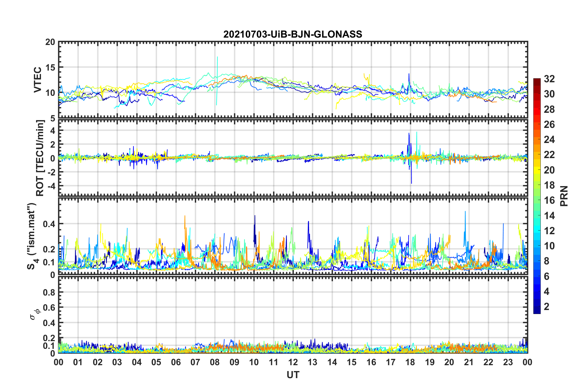The height and width of the screenshot is (392, 586).
Task: Click the UT x-axis label
Action: point(293,375)
